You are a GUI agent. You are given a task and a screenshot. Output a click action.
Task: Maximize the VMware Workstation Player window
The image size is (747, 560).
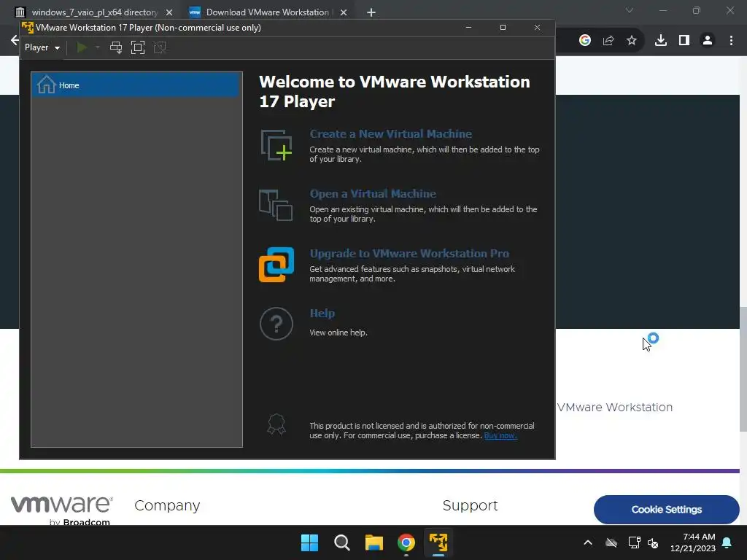(503, 28)
